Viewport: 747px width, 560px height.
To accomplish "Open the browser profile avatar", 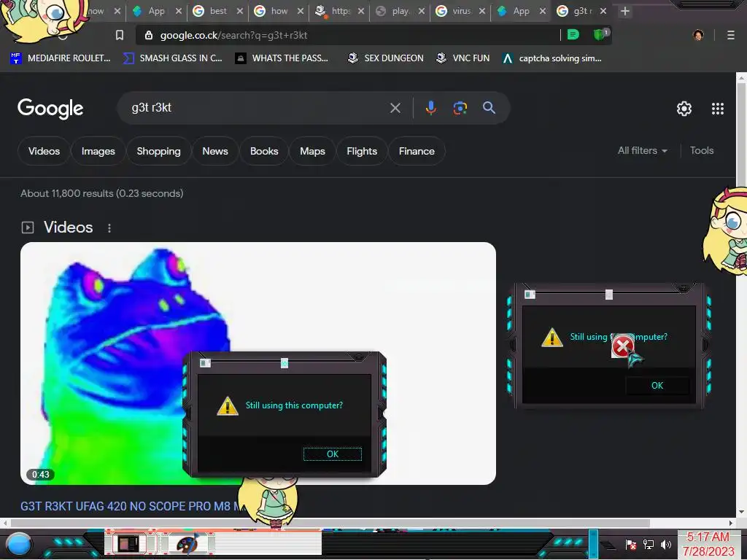I will (x=698, y=35).
